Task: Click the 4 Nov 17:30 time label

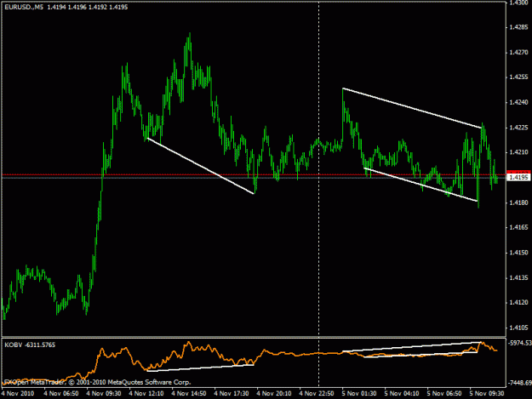Action: click(x=232, y=393)
